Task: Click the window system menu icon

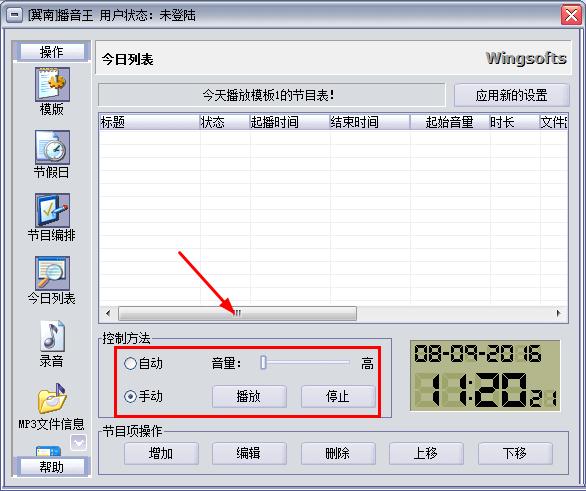Action: [x=14, y=15]
